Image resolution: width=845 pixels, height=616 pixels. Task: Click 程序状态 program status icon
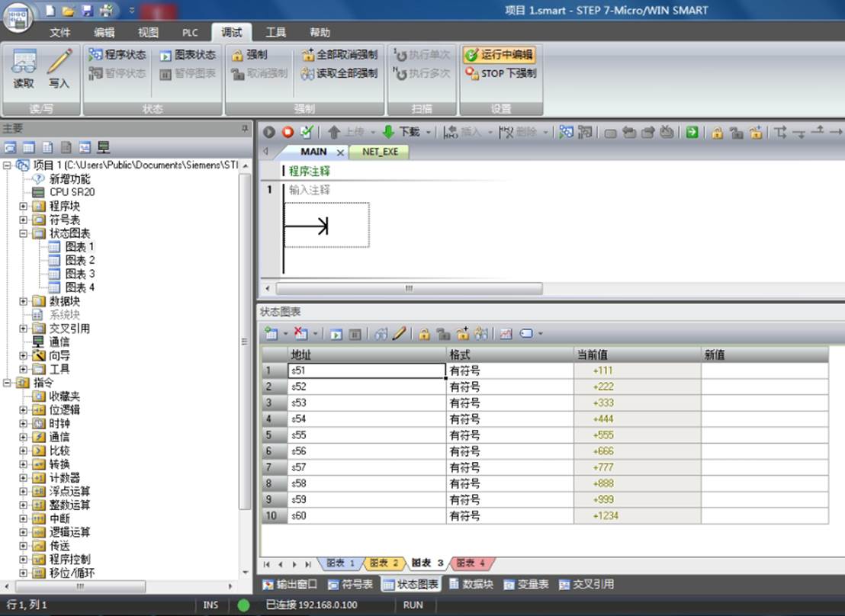95,54
